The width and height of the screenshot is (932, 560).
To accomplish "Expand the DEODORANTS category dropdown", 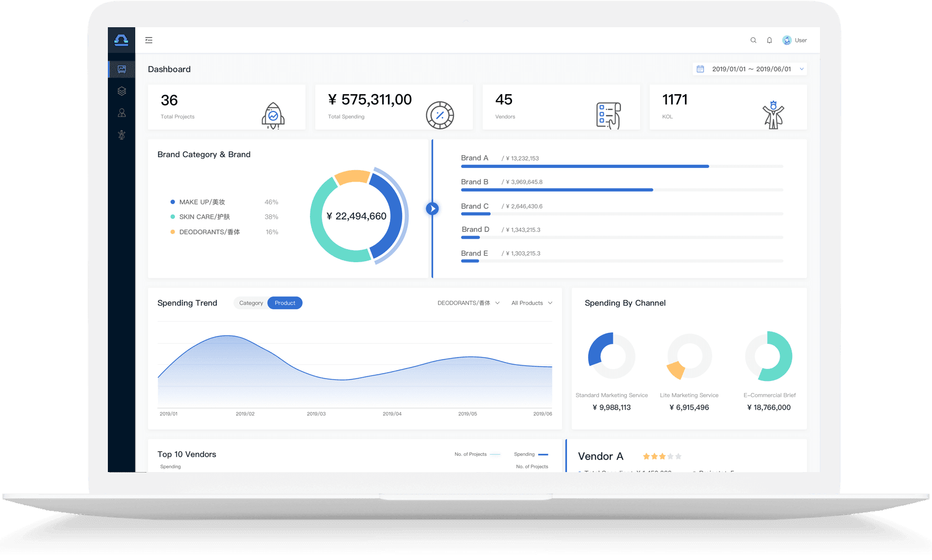I will point(469,303).
